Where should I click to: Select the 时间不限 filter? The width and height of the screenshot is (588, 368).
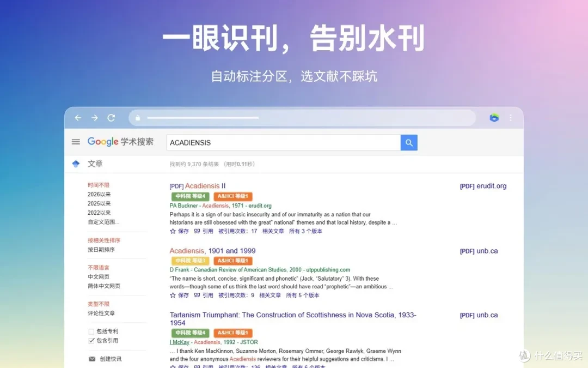[99, 185]
